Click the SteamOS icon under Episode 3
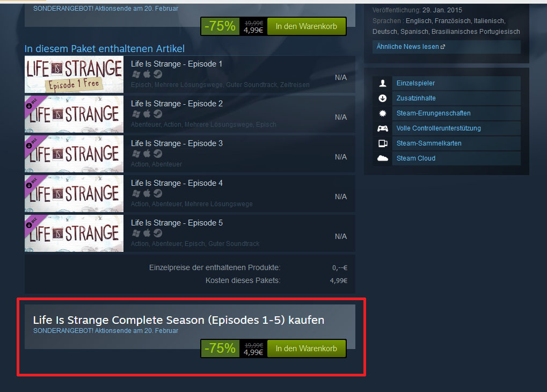 158,154
